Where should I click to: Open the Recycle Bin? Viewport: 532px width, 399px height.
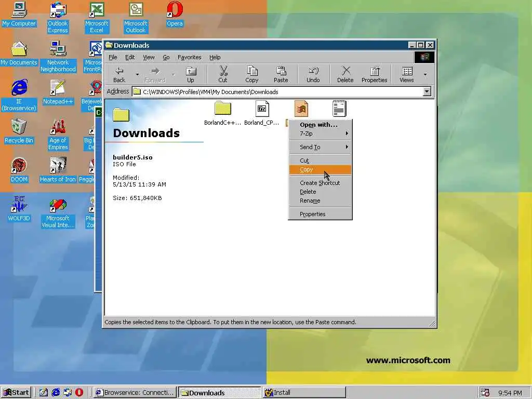pyautogui.click(x=19, y=131)
